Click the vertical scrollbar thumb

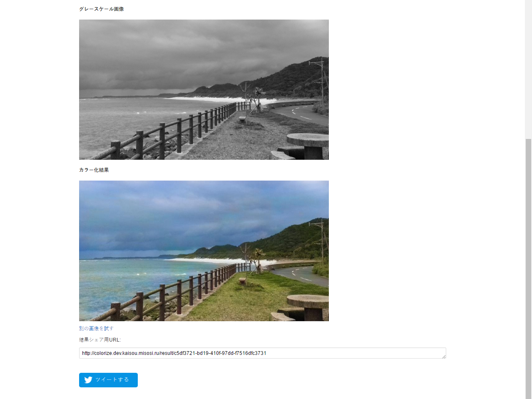point(528,269)
